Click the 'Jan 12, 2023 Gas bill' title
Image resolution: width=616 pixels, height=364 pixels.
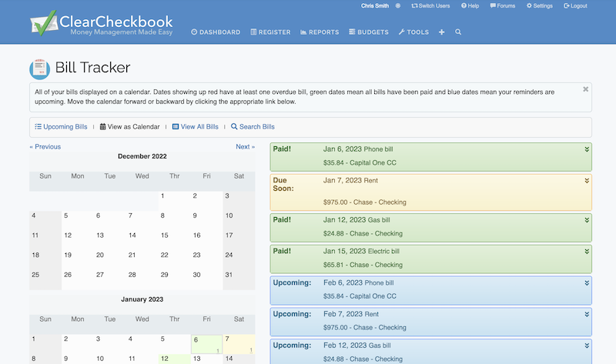pos(357,220)
